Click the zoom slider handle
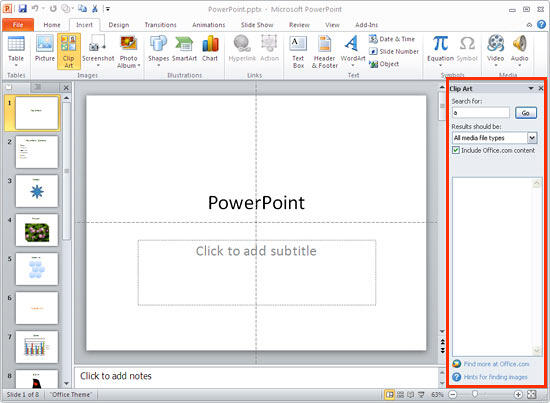The height and width of the screenshot is (403, 550). coord(475,395)
